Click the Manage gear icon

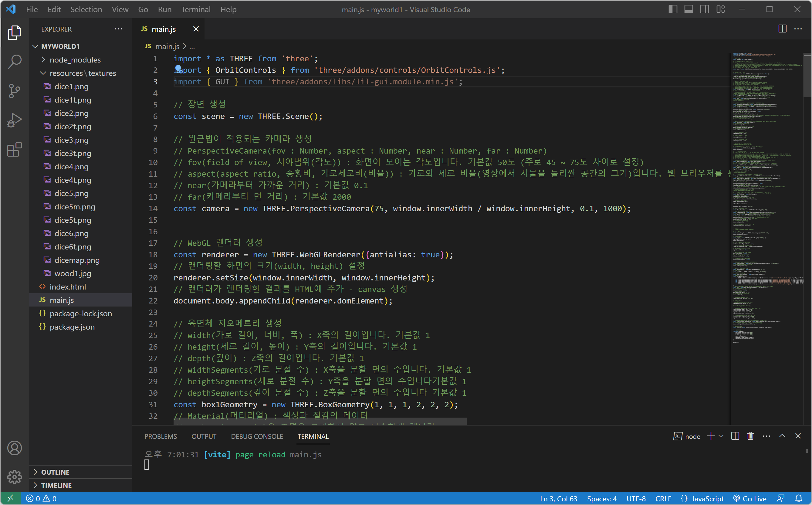click(x=14, y=476)
